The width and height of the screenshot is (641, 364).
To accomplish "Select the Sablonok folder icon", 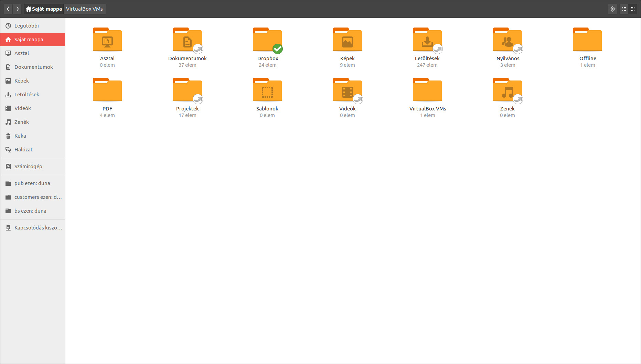I will pyautogui.click(x=267, y=90).
